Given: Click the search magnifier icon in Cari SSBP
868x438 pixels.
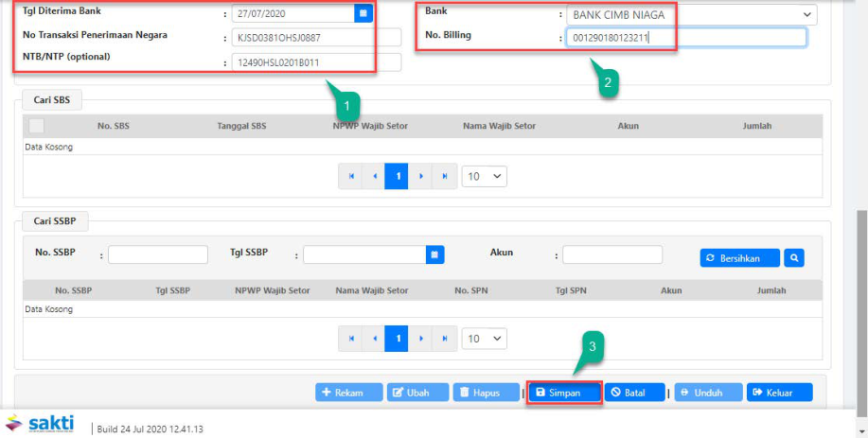Looking at the screenshot, I should point(793,257).
